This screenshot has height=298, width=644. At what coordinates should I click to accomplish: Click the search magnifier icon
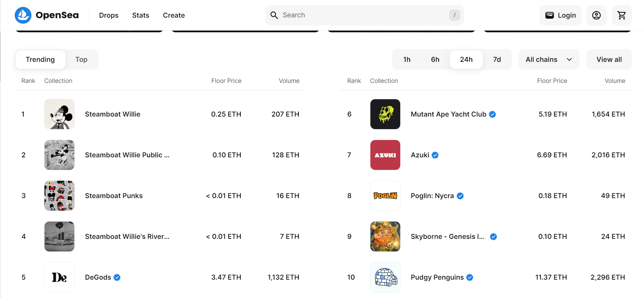[x=274, y=15]
